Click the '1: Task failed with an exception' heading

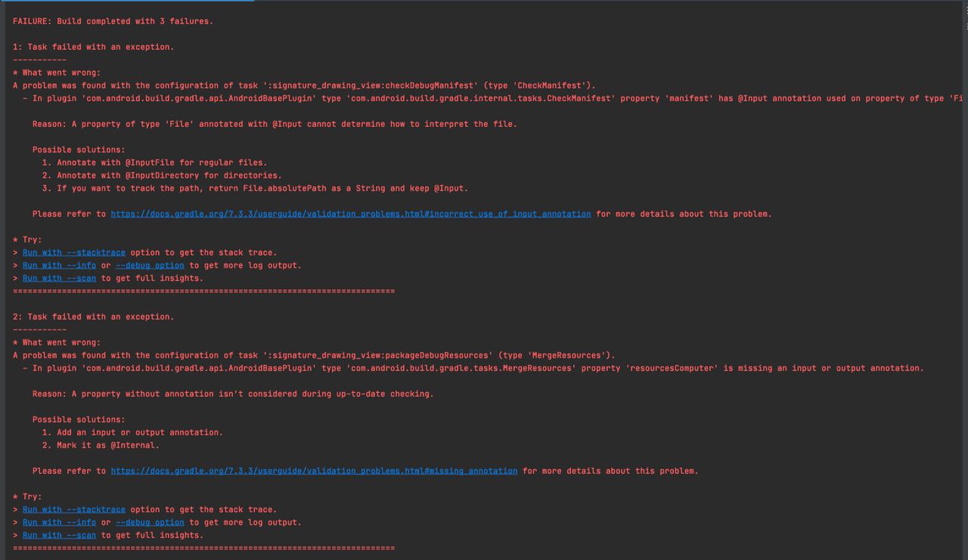[x=93, y=47]
